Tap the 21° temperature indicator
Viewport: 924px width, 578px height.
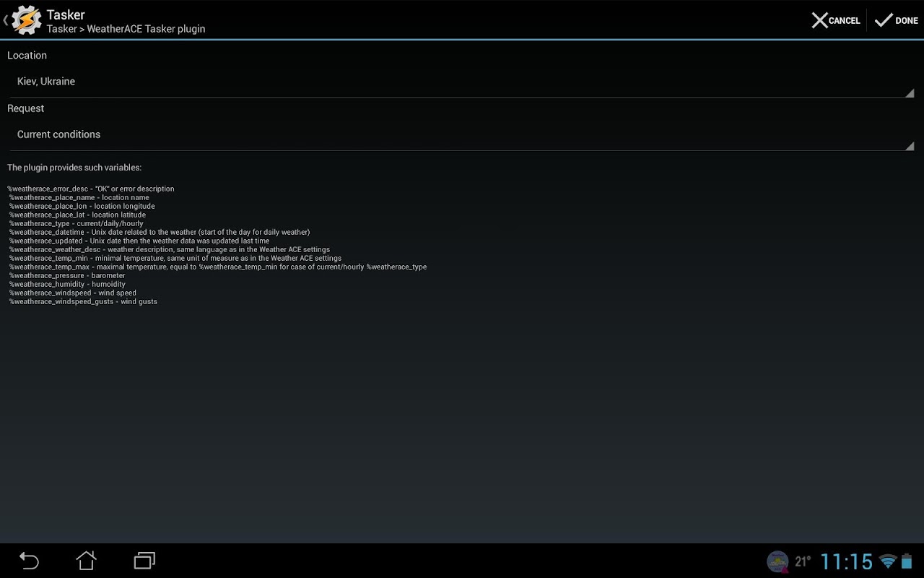click(x=803, y=561)
